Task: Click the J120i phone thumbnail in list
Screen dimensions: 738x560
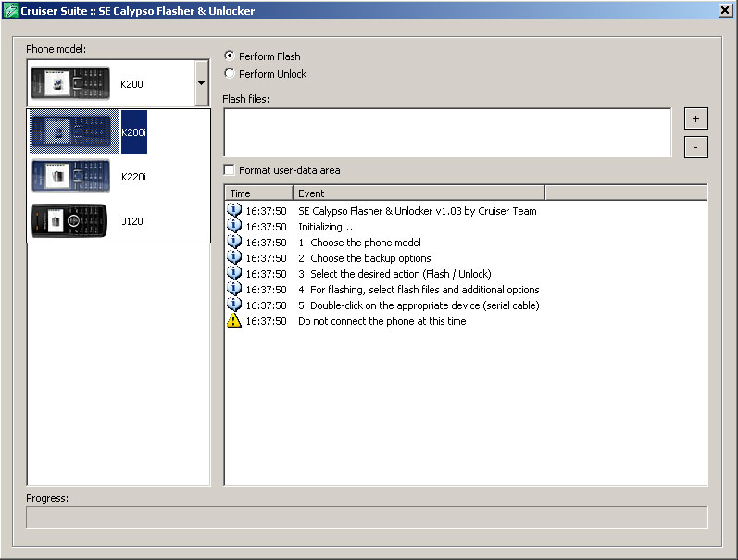Action: tap(69, 220)
